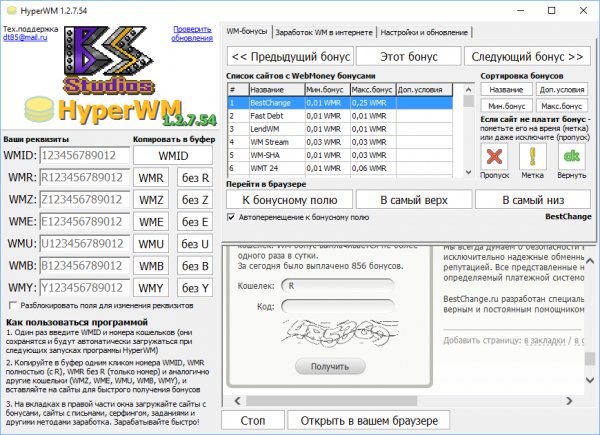Select WMT 24 row in bonus list
This screenshot has width=600, height=435.
pyautogui.click(x=340, y=168)
